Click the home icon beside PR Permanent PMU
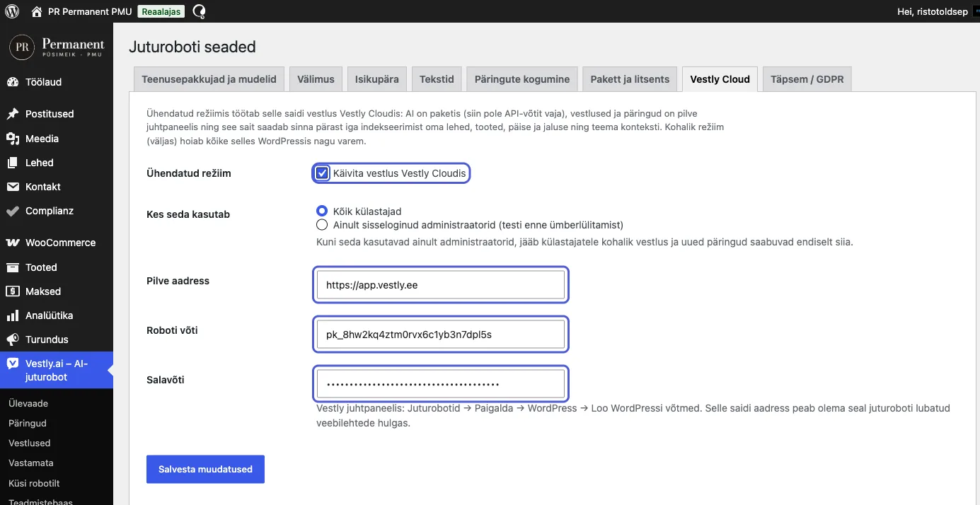The image size is (980, 505). tap(37, 11)
